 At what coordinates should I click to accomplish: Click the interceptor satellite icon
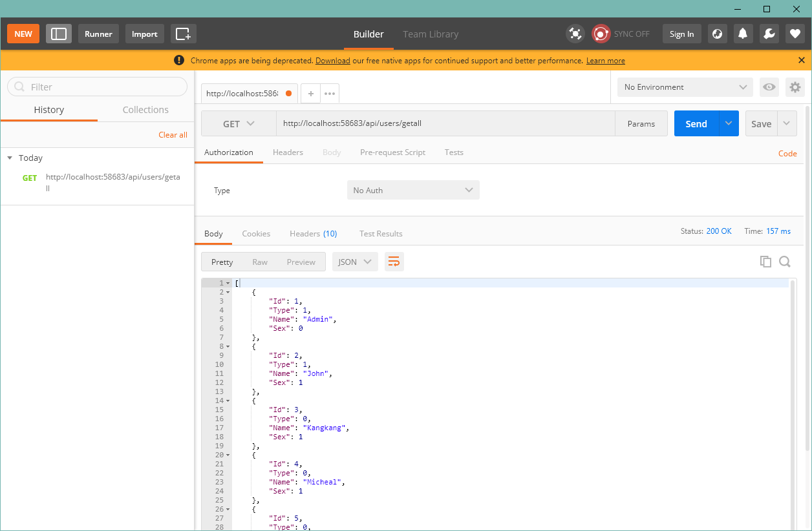pyautogui.click(x=575, y=34)
